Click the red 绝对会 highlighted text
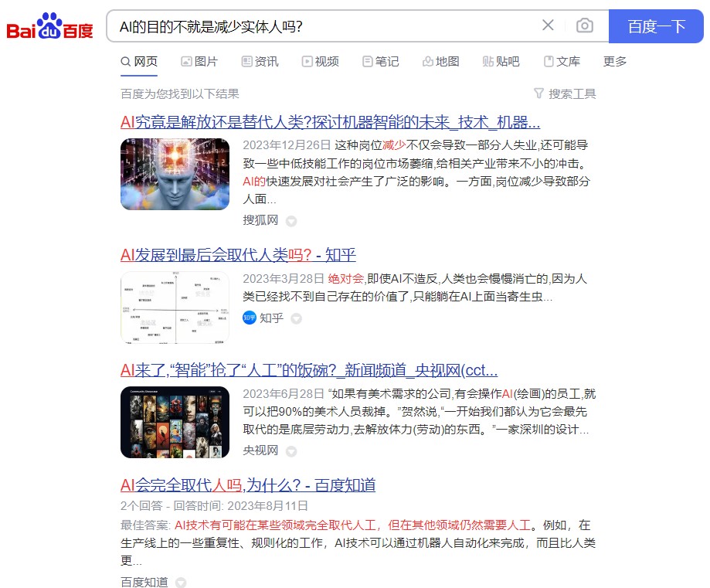 pos(346,279)
